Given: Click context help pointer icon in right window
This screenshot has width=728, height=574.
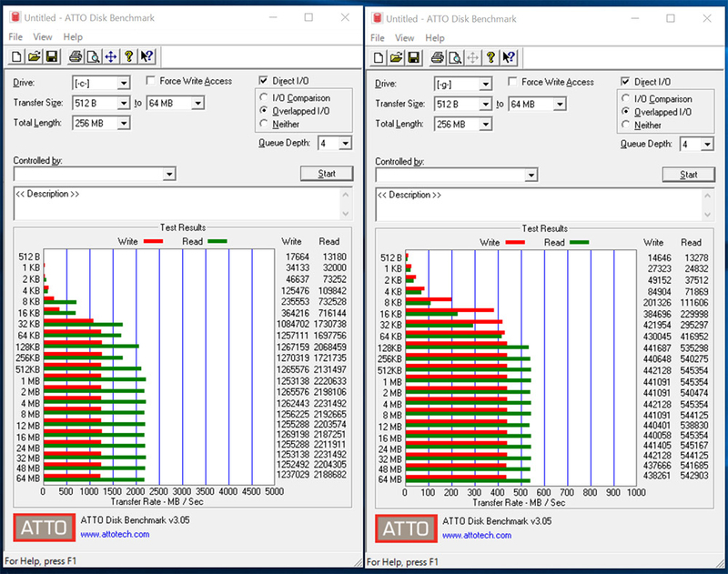Looking at the screenshot, I should (x=509, y=57).
